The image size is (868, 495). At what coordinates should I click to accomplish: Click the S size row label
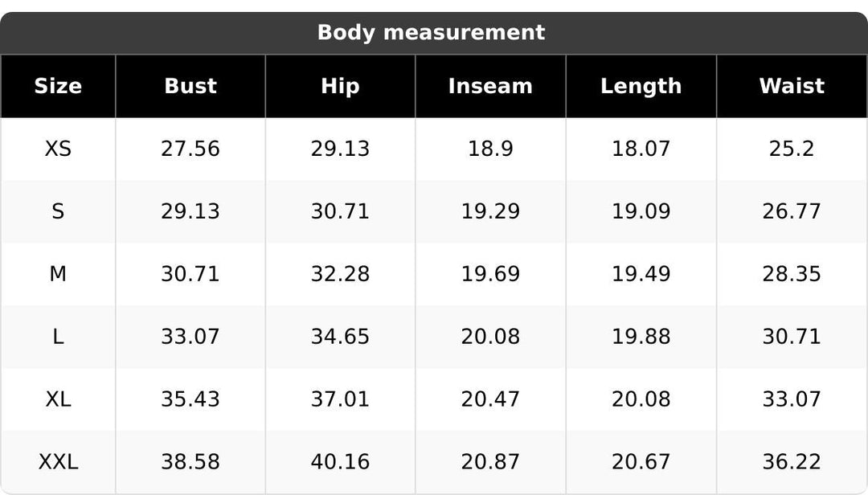[58, 211]
